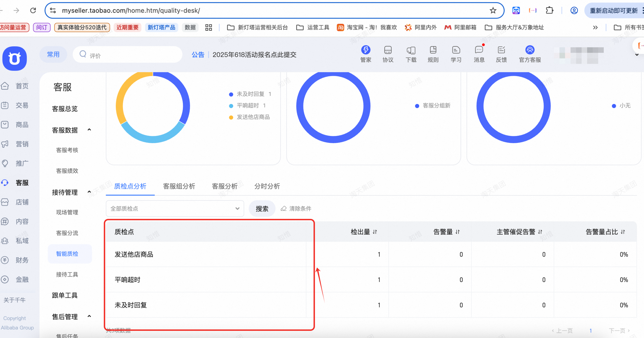Bookmark this page with the star icon
The image size is (644, 338).
493,10
